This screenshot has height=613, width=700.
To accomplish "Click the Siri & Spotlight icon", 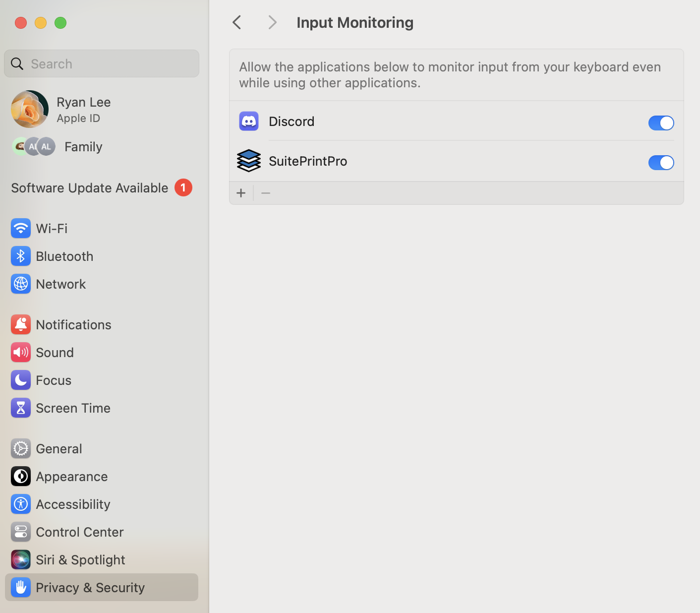I will pos(21,559).
